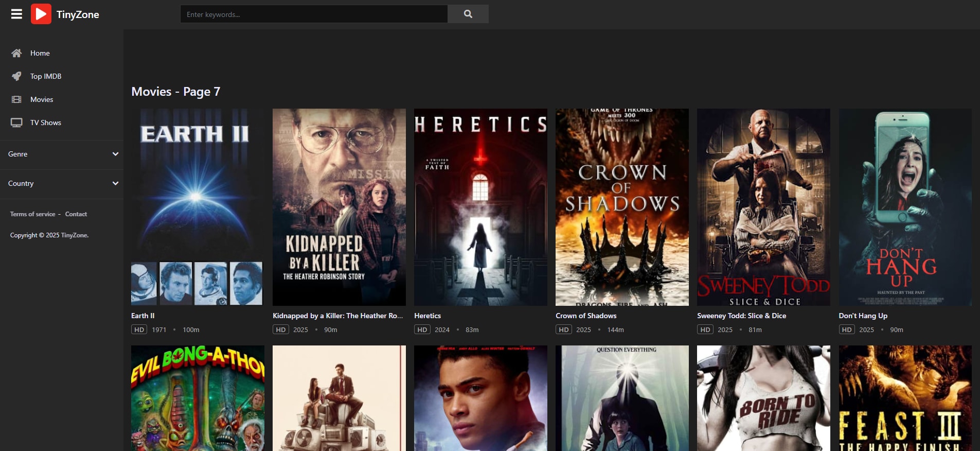Viewport: 980px width, 451px height.
Task: Expand the Genre dropdown chevron
Action: pos(115,154)
